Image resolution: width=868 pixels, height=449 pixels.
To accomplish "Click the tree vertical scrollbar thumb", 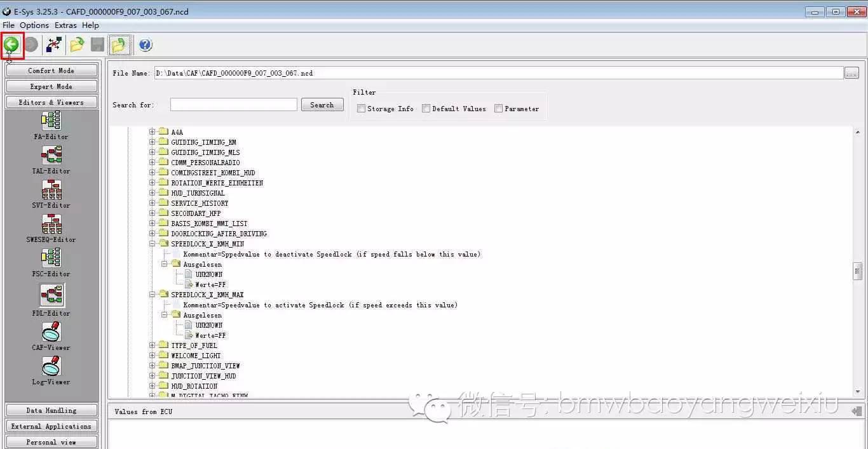I will (x=857, y=271).
